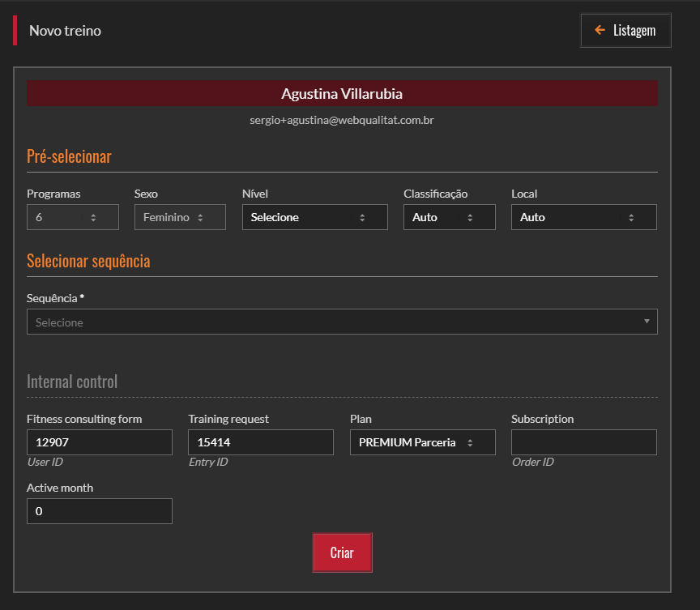Open the Classificação dropdown set to Auto

click(x=449, y=218)
